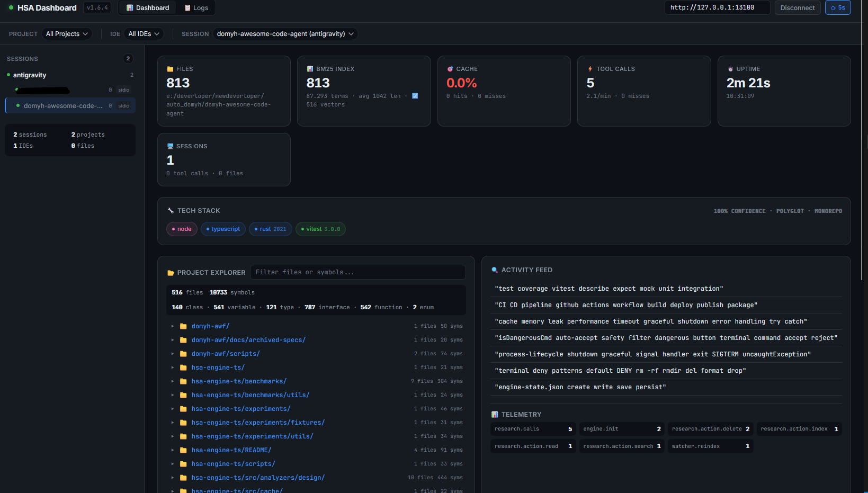
Task: Click the folder icon for hsa-engine-ts/README/
Action: pyautogui.click(x=183, y=450)
